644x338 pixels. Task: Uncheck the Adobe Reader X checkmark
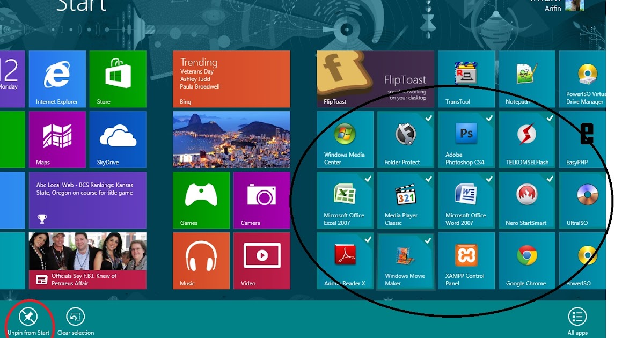coord(368,239)
